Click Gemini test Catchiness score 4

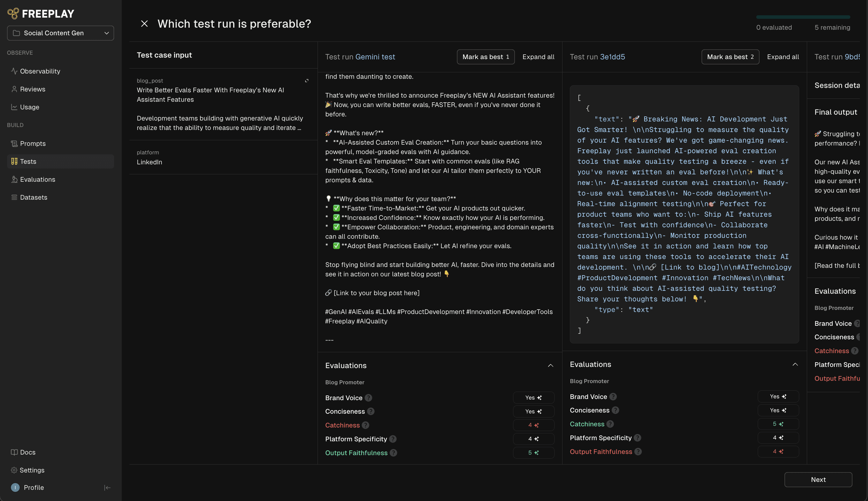tap(534, 425)
